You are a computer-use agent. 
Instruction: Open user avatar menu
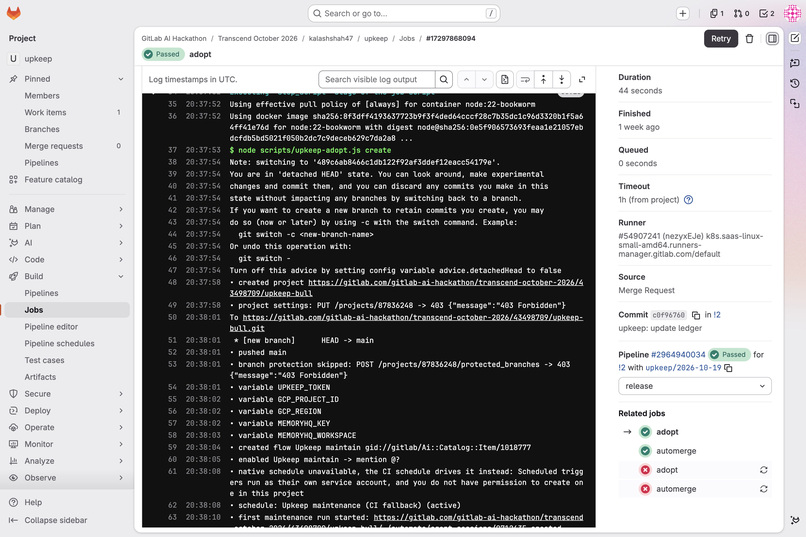click(792, 13)
